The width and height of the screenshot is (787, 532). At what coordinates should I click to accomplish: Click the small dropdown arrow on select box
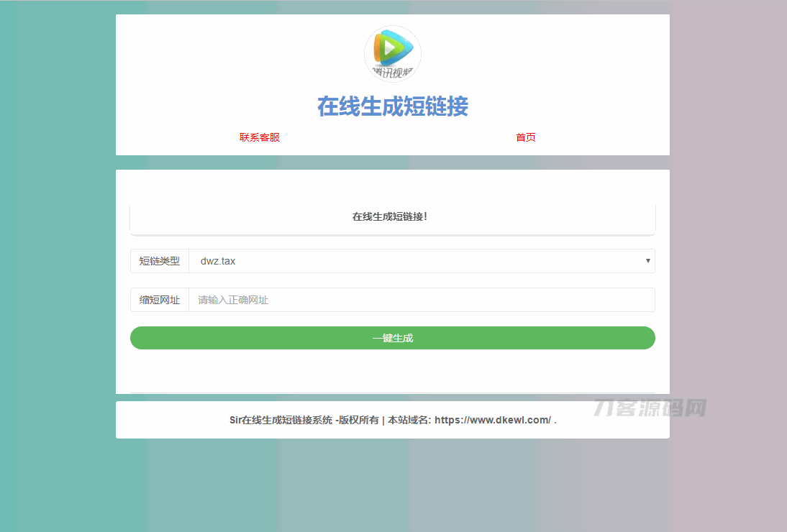click(x=647, y=261)
